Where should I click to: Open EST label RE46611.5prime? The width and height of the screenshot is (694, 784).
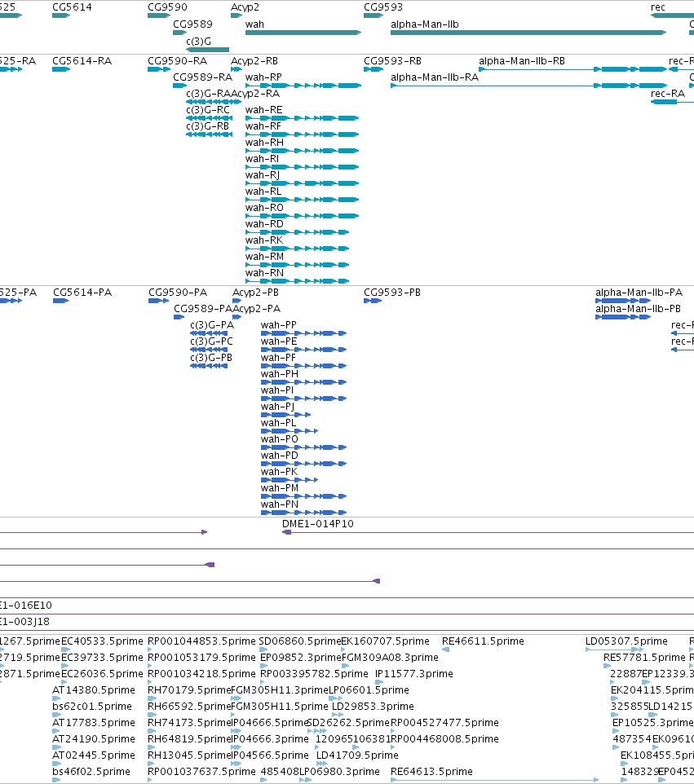click(x=483, y=641)
